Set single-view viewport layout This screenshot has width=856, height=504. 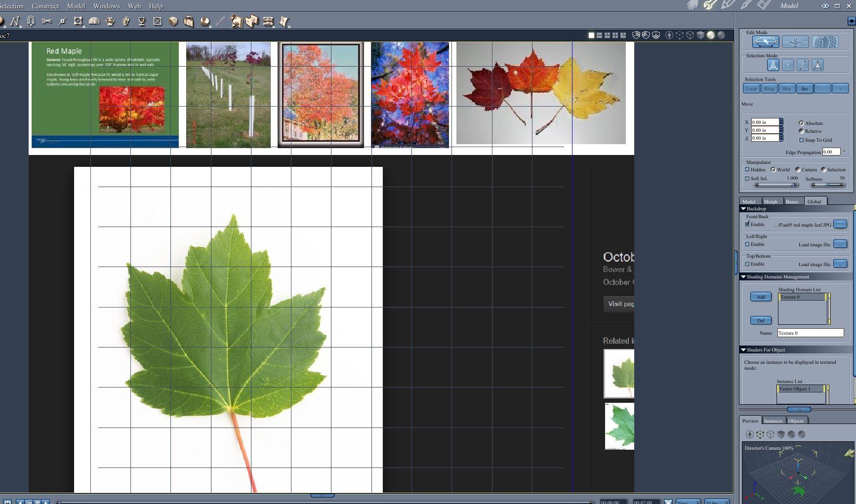pyautogui.click(x=591, y=35)
